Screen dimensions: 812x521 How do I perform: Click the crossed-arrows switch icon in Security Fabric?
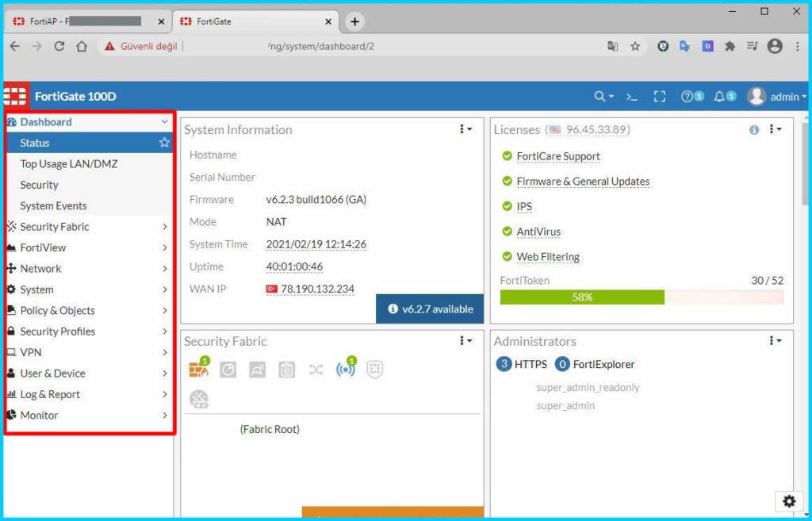316,370
